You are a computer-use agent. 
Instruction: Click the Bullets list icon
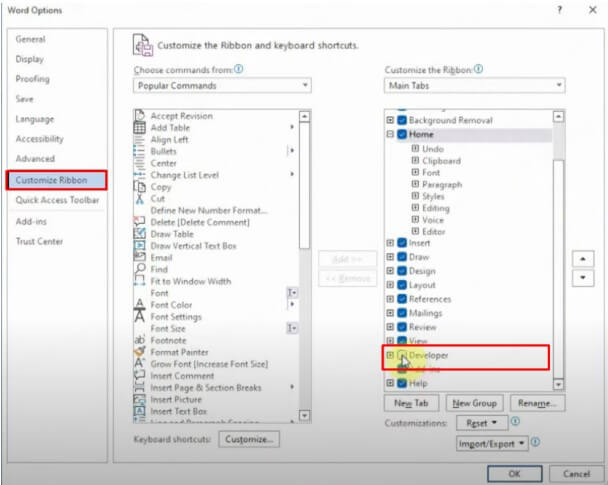139,151
